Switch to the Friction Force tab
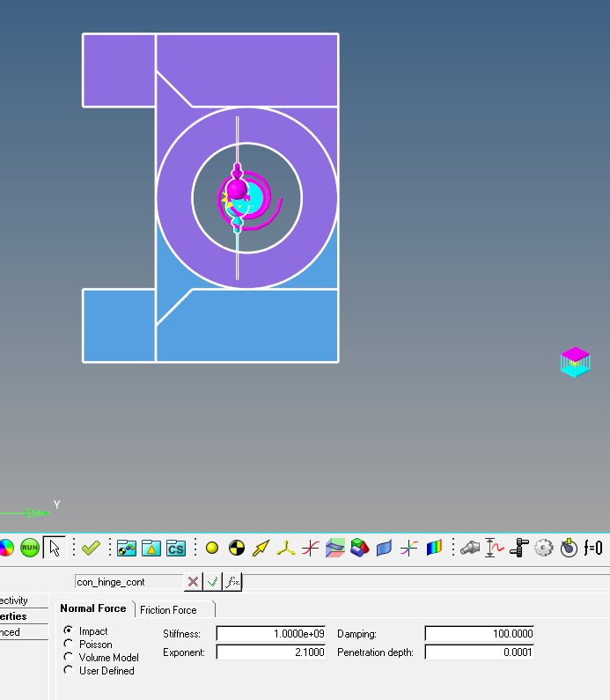610x700 pixels. [x=168, y=610]
